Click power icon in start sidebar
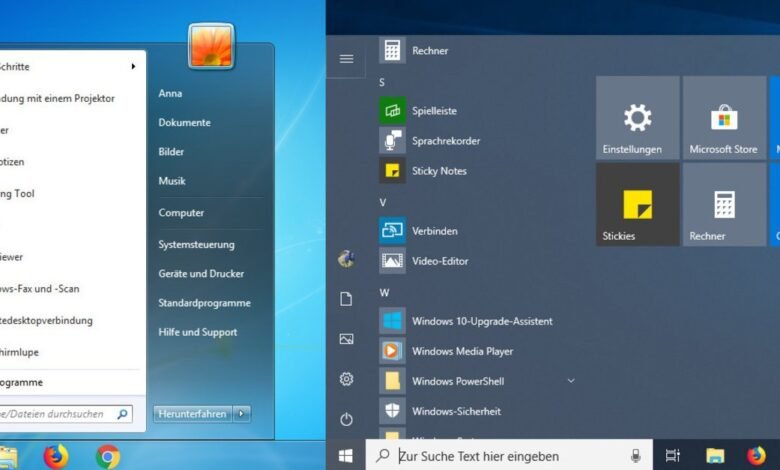The width and height of the screenshot is (780, 470). coord(346,419)
